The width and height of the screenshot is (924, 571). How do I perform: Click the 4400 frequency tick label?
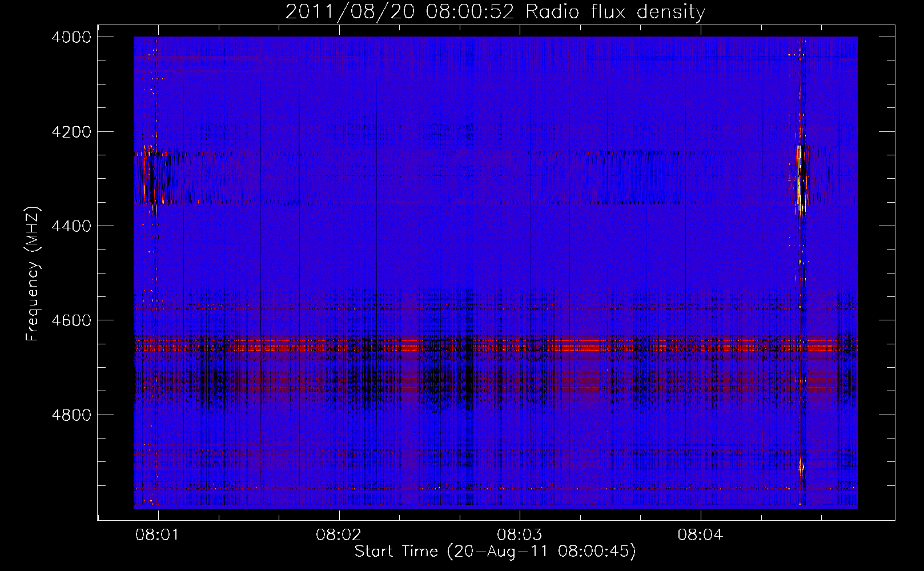(x=71, y=226)
